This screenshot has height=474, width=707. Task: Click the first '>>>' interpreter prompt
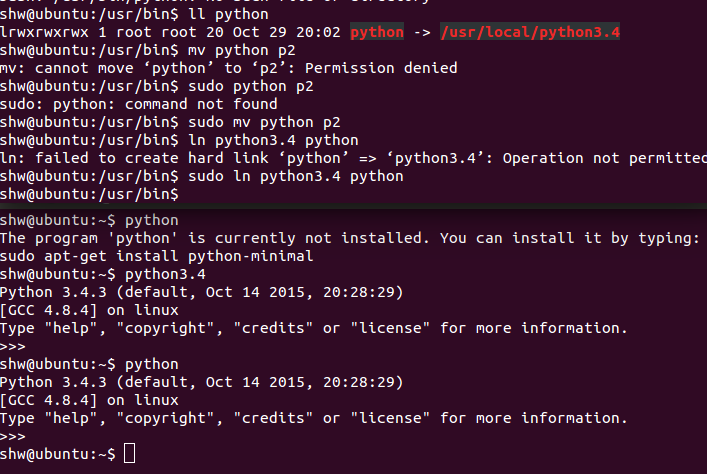pyautogui.click(x=13, y=346)
